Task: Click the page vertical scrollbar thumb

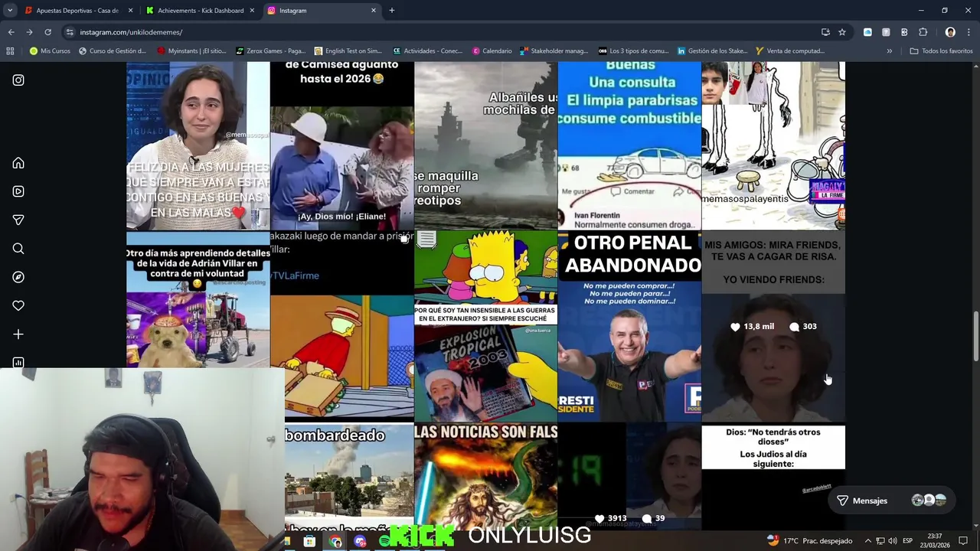Action: [x=975, y=337]
